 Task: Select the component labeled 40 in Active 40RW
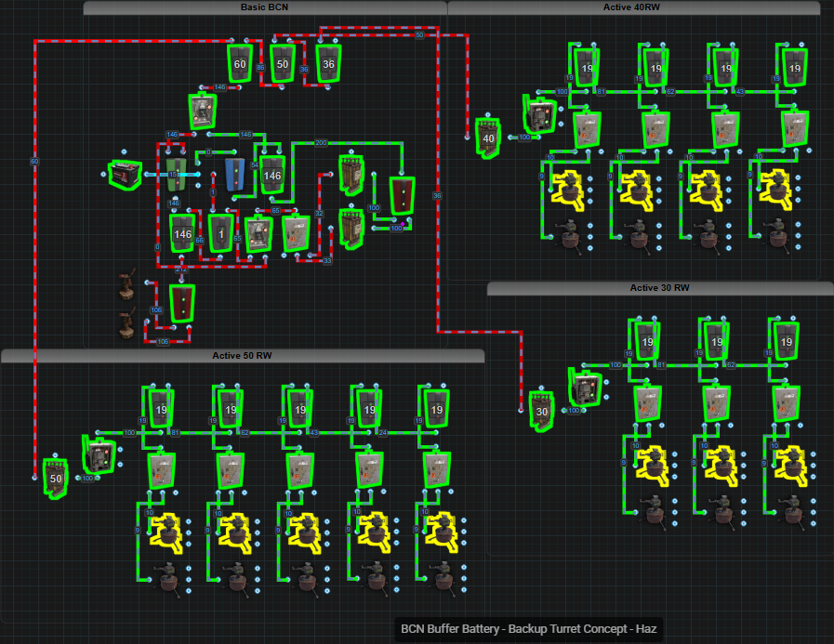488,138
